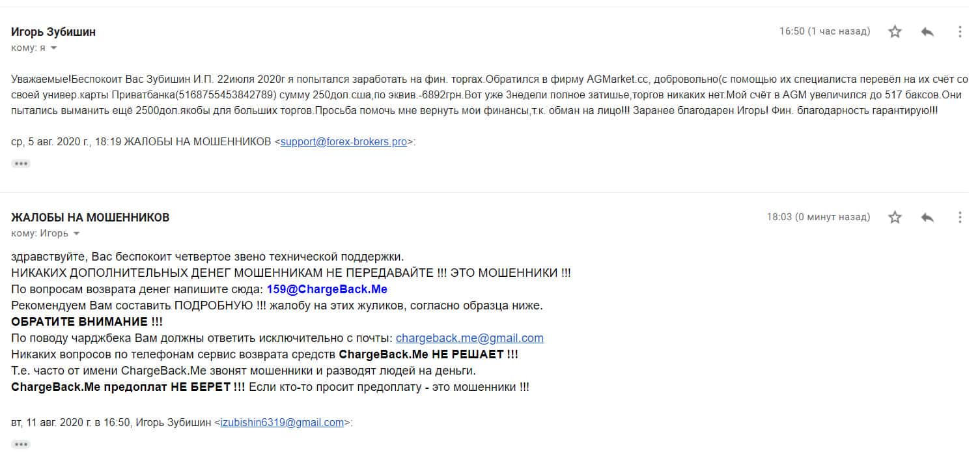The width and height of the screenshot is (980, 456).
Task: Expand recipient details next to 'кому: я'
Action: [54, 48]
